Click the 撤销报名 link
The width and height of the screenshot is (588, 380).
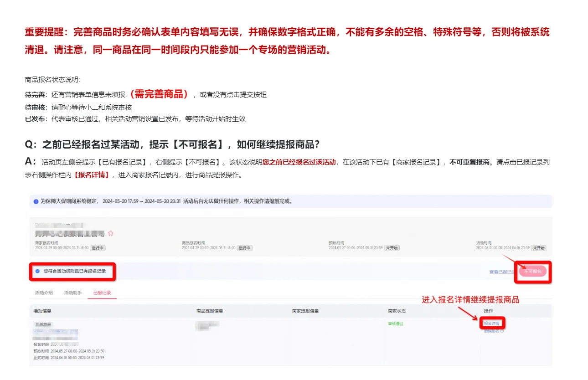coord(490,331)
